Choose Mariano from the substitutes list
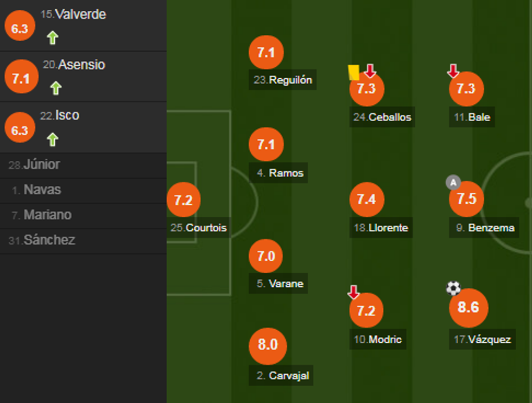The height and width of the screenshot is (403, 532). point(47,215)
